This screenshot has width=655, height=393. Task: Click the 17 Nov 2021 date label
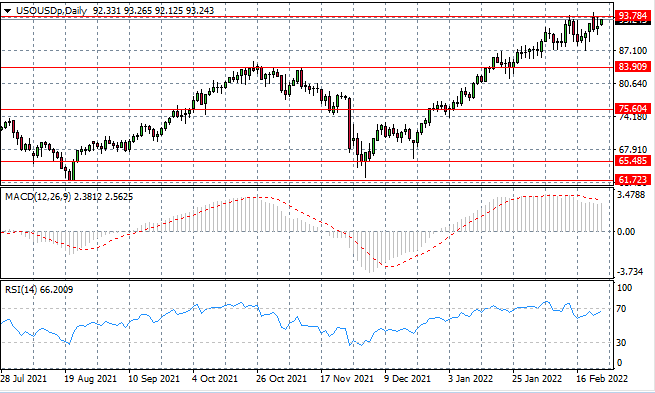point(347,379)
